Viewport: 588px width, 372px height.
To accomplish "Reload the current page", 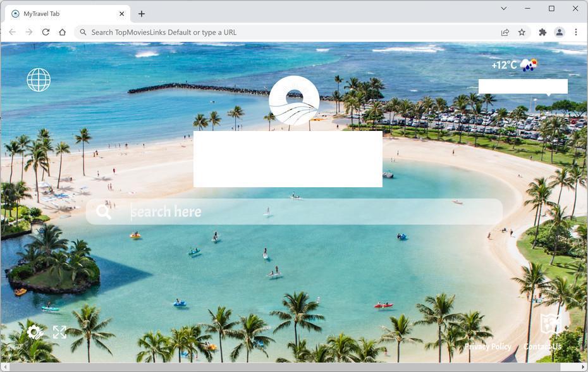I will point(46,32).
